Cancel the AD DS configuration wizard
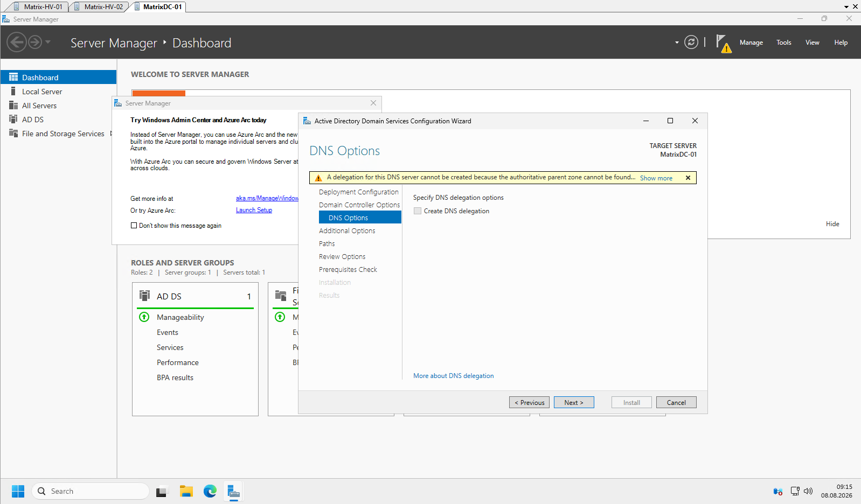This screenshot has height=504, width=861. (x=676, y=402)
